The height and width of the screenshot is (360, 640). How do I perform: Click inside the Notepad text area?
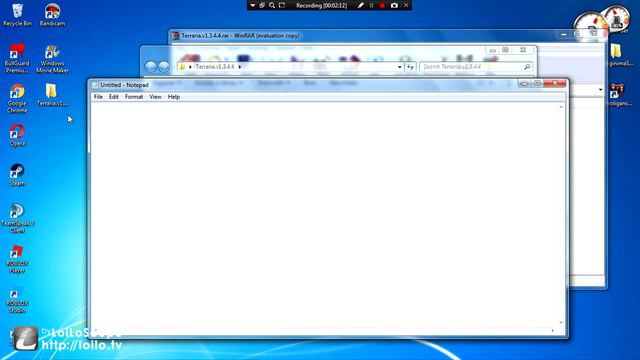324,214
